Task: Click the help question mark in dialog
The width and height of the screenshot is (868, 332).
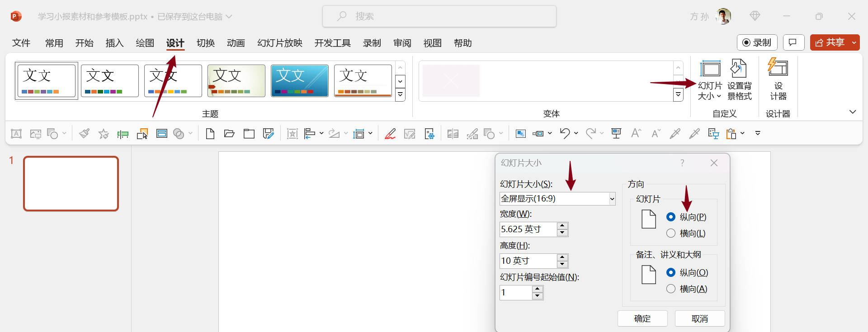Action: pos(682,163)
